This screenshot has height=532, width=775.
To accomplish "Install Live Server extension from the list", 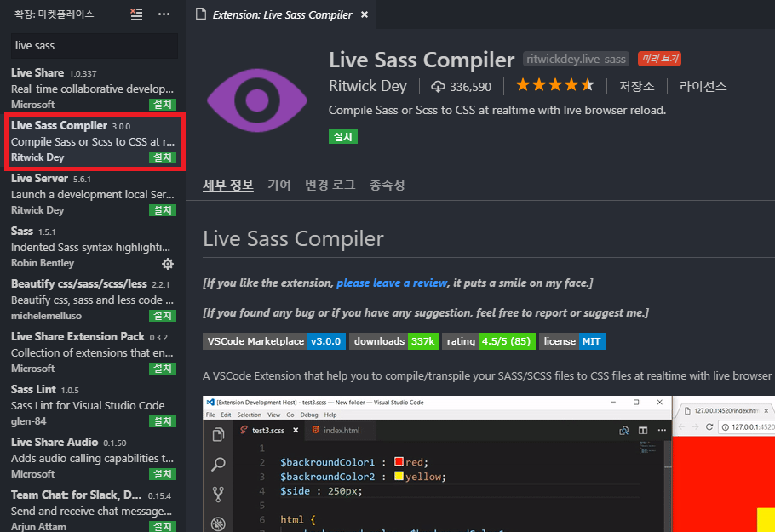I will [x=163, y=210].
